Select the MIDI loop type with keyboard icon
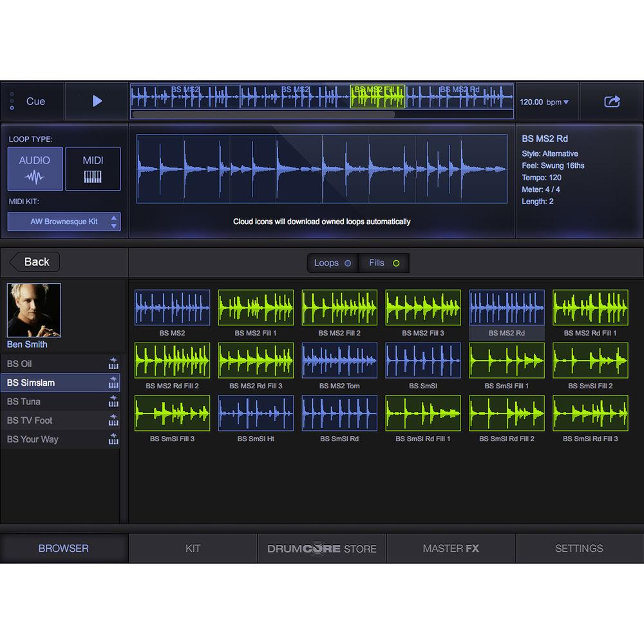 pos(93,169)
